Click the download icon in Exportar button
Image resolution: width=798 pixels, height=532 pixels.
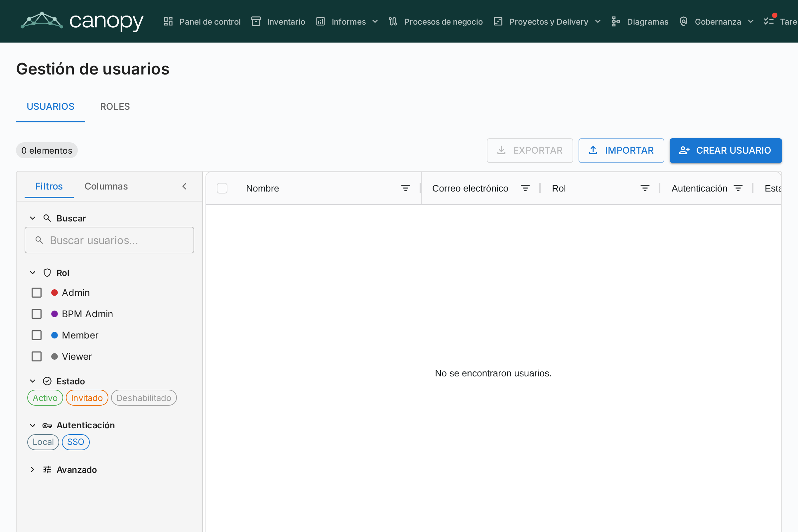[501, 150]
